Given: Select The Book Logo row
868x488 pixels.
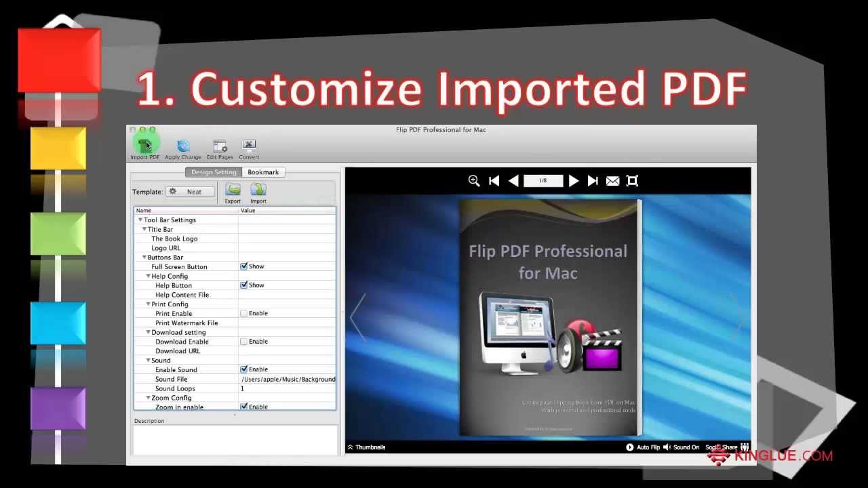Looking at the screenshot, I should pos(235,239).
